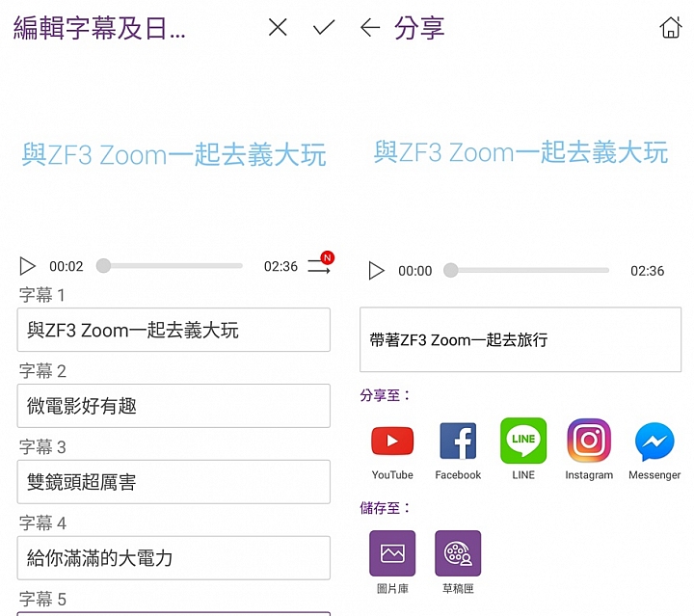Tap the 字幕 1 label
The height and width of the screenshot is (616, 694).
click(42, 295)
